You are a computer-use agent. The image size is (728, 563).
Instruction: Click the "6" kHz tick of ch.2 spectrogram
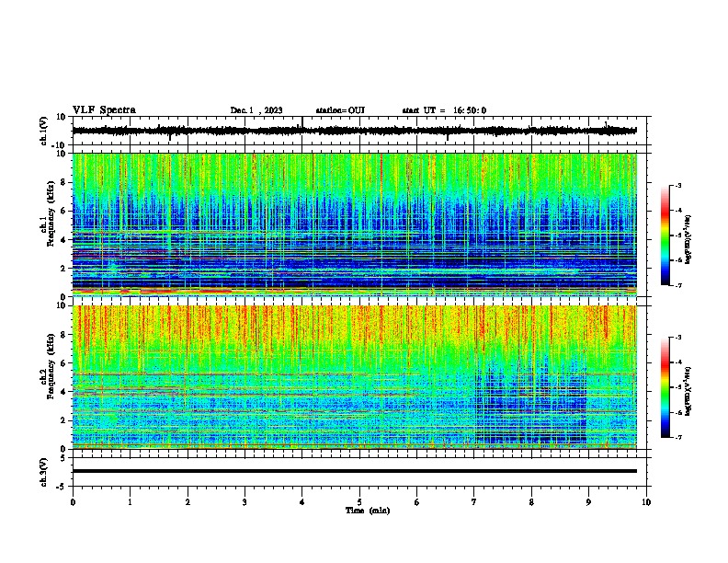click(64, 362)
